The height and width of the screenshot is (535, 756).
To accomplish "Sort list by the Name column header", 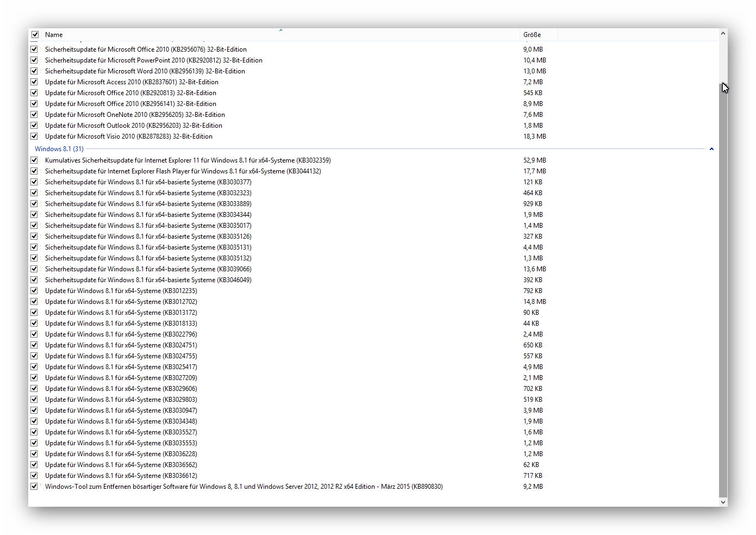I will tap(280, 34).
